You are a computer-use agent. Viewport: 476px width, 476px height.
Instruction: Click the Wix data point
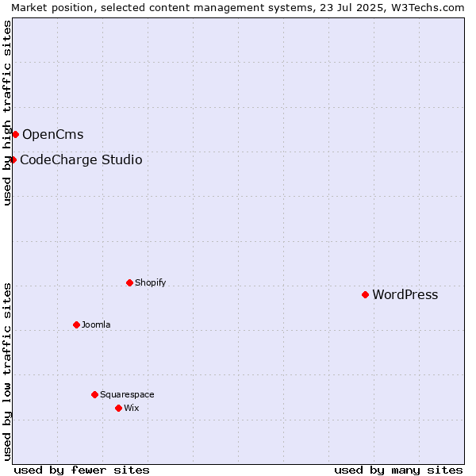119,409
